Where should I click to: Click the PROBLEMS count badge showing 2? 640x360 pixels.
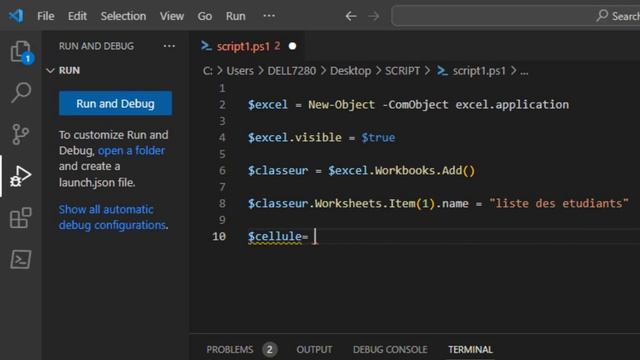click(269, 350)
